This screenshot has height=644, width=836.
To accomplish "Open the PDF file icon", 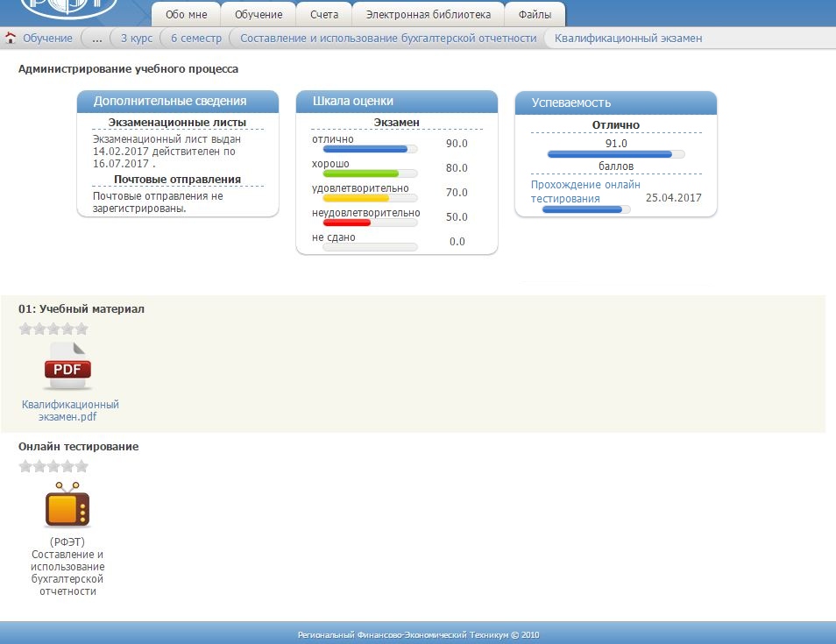I will pyautogui.click(x=67, y=366).
